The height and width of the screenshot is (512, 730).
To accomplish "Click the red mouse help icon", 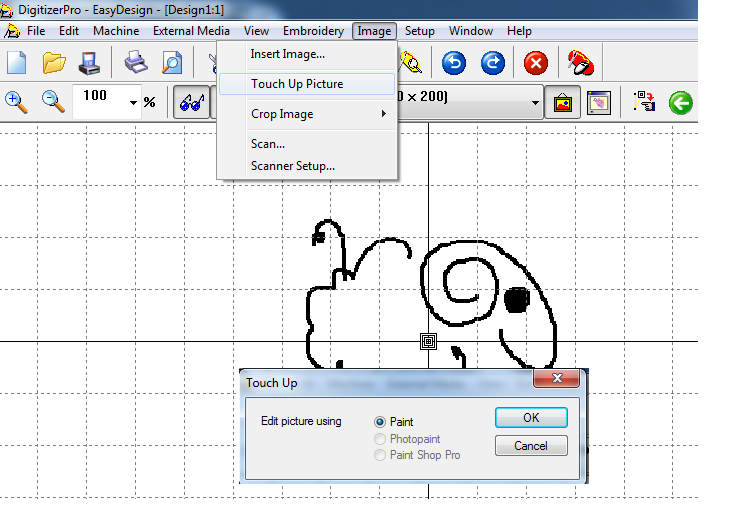I will [581, 63].
